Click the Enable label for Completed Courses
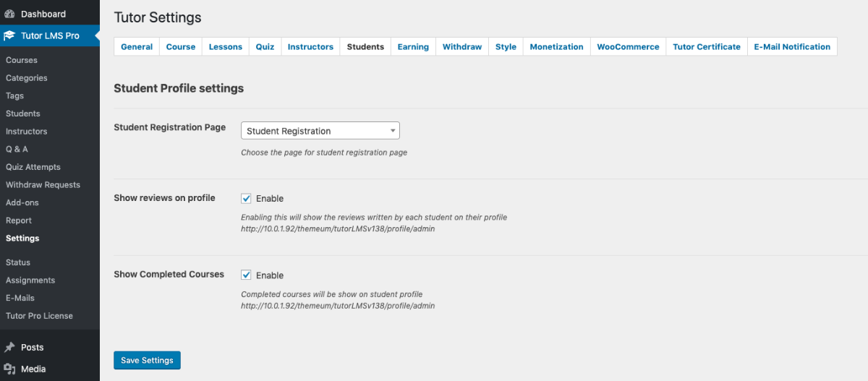Viewport: 868px width, 381px height. pos(270,275)
